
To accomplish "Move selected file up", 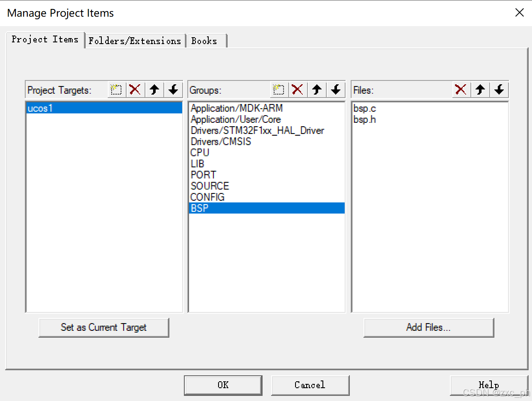I will pyautogui.click(x=480, y=90).
